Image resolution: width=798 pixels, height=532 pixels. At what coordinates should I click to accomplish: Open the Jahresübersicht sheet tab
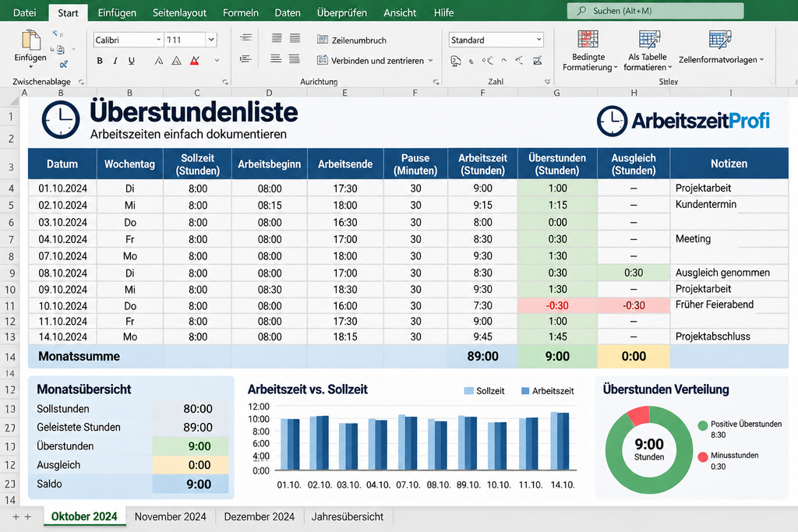[x=348, y=516]
